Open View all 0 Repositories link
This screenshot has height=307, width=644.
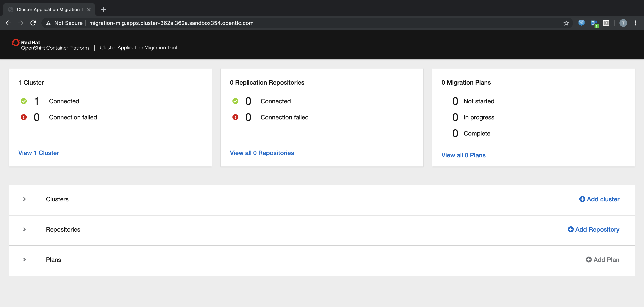(262, 153)
